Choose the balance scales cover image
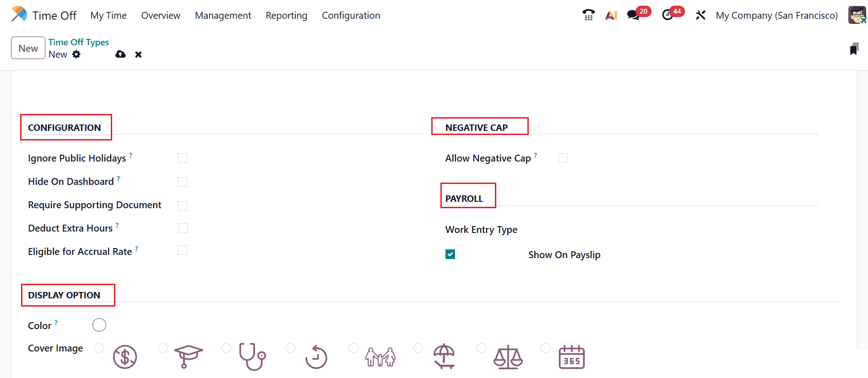 [x=508, y=357]
